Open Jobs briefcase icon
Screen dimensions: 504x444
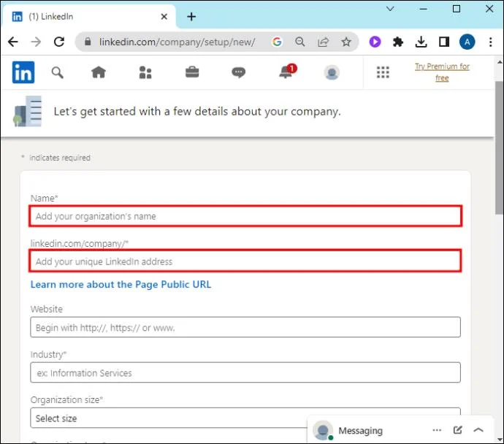(192, 72)
